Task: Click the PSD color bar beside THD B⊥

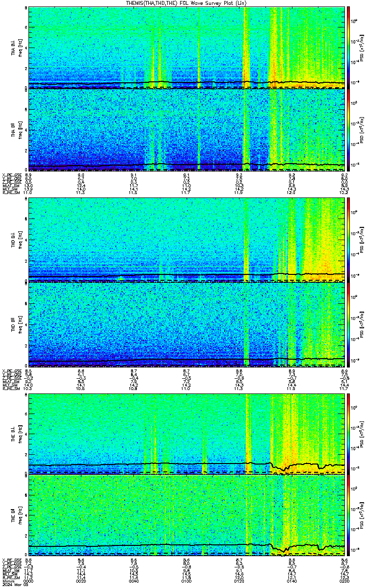Action: (x=348, y=240)
